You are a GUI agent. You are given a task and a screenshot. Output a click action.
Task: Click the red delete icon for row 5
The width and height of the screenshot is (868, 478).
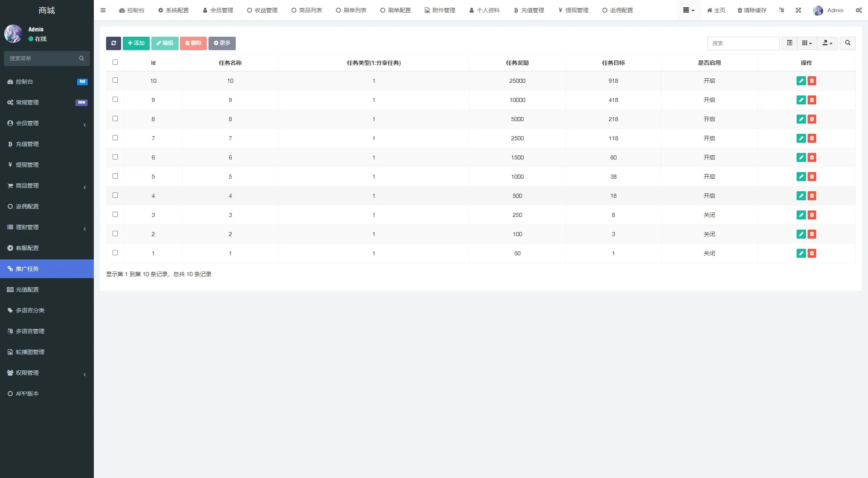pos(812,177)
